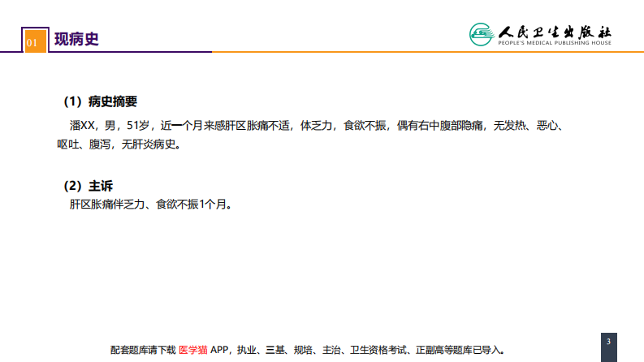
Task: Click the footer text 正副高等题库已导入
Action: tap(460, 350)
